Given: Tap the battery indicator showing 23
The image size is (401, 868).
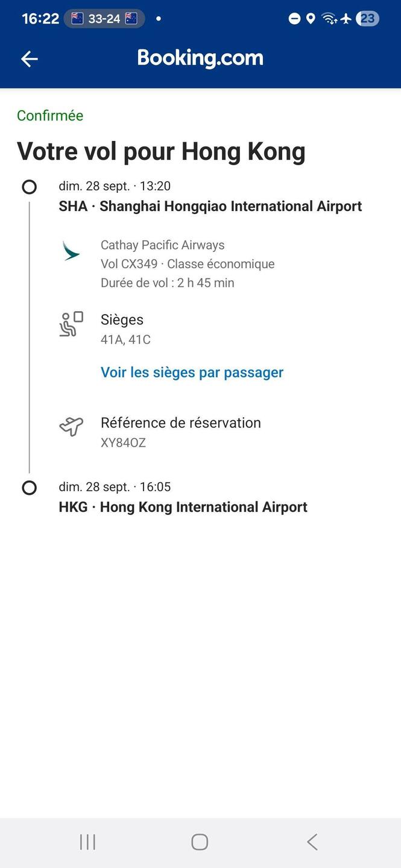Looking at the screenshot, I should point(367,19).
